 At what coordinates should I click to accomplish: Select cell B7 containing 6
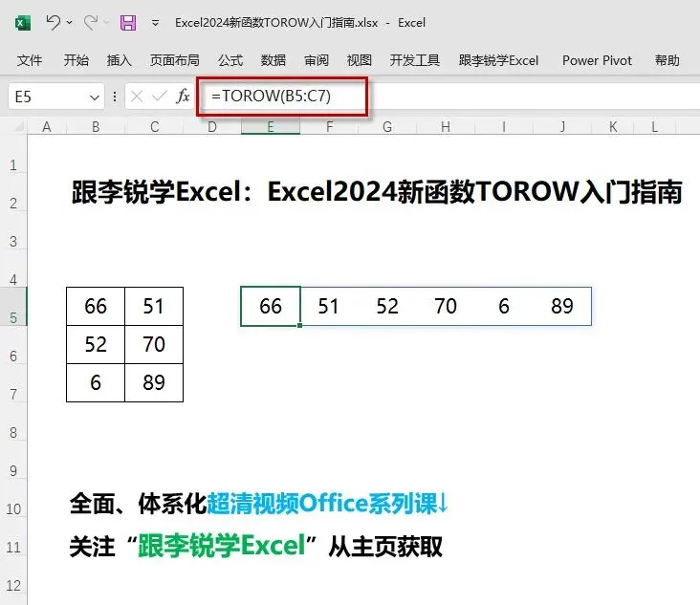click(x=96, y=383)
